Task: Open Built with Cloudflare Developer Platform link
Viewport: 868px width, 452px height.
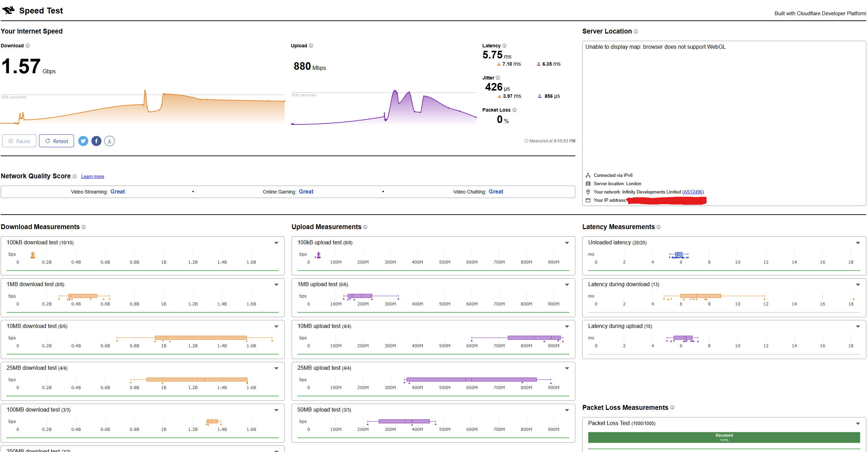Action: coord(820,13)
